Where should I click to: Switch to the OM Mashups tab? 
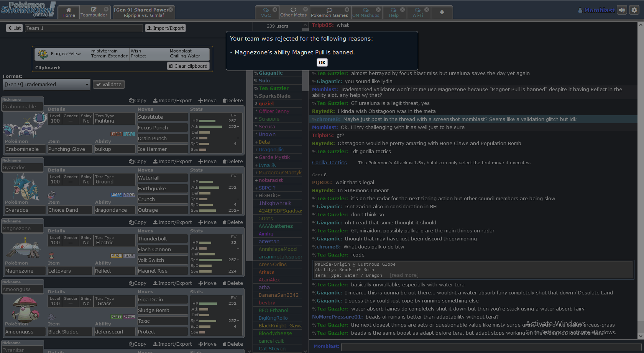point(366,12)
